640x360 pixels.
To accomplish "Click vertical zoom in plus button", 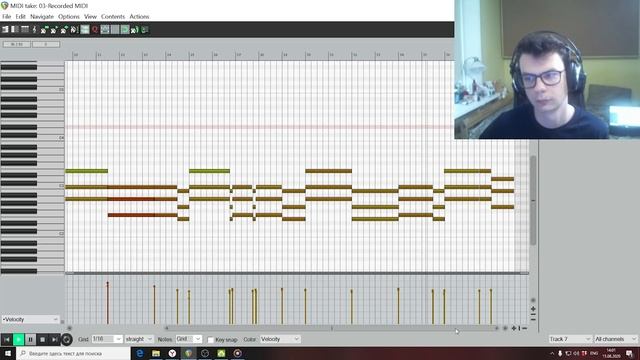I will [x=533, y=309].
